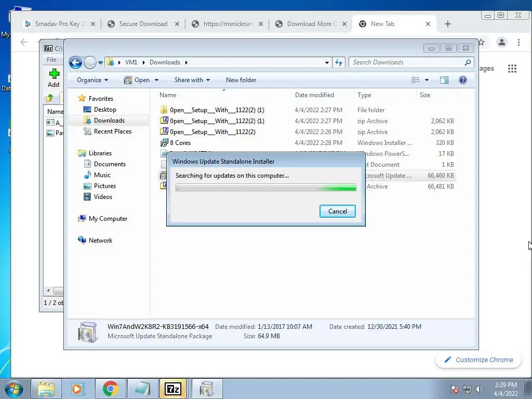Open the volume control in system tray

[479, 389]
